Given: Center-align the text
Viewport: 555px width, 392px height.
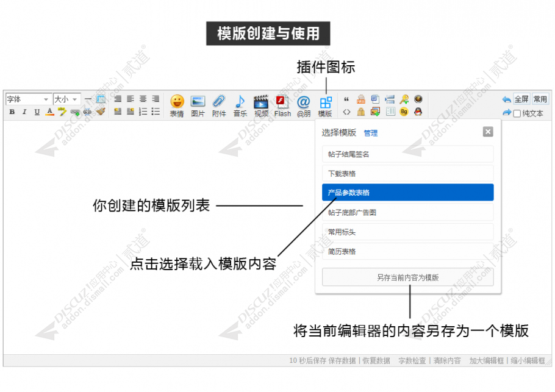Looking at the screenshot, I should 143,99.
